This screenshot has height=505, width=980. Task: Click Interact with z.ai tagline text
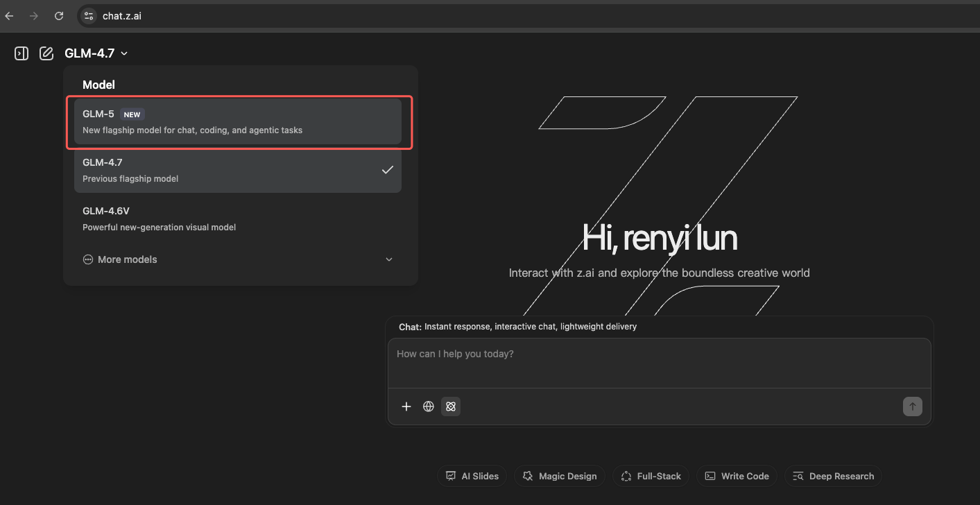660,273
